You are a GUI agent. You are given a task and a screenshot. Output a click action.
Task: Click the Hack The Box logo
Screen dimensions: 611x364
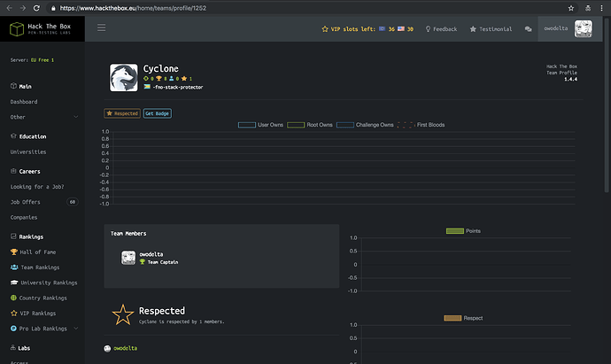pos(41,29)
